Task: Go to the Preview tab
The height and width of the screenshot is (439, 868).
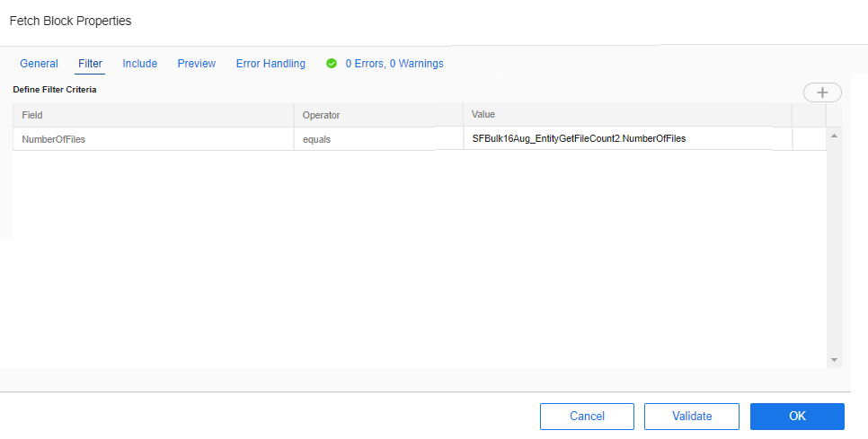Action: coord(197,64)
